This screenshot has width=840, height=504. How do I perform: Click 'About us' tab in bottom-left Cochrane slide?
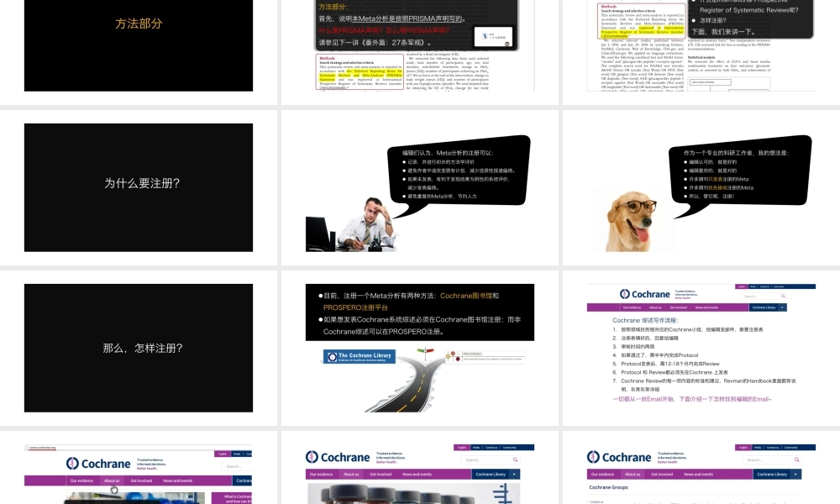tap(111, 480)
